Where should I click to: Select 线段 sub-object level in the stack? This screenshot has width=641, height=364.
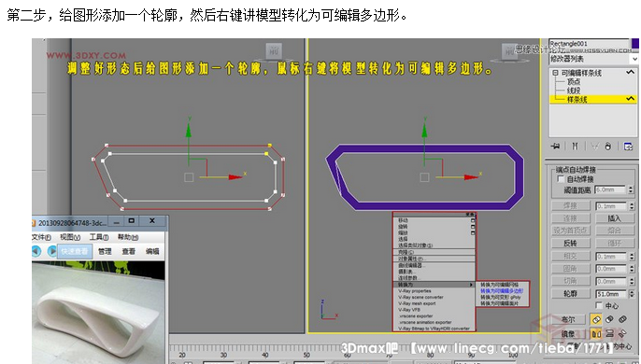574,91
